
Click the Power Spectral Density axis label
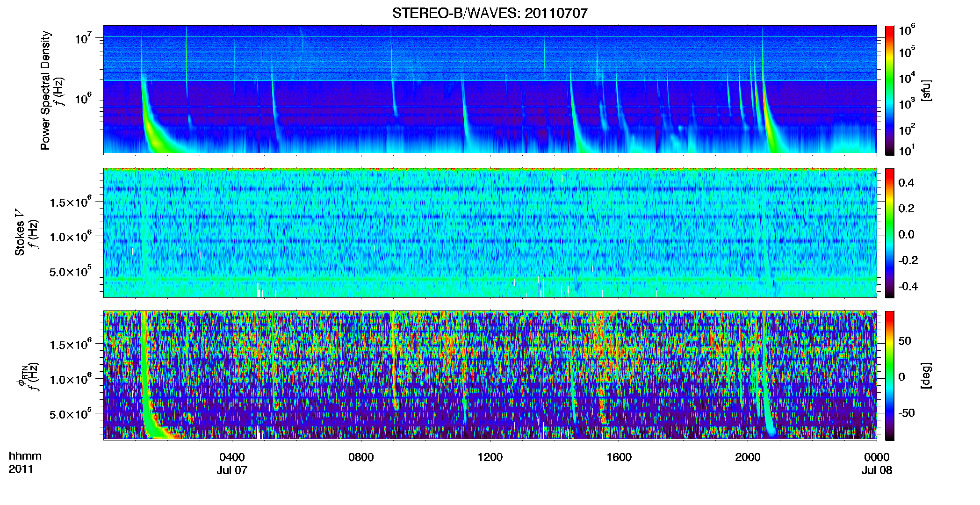(x=45, y=90)
